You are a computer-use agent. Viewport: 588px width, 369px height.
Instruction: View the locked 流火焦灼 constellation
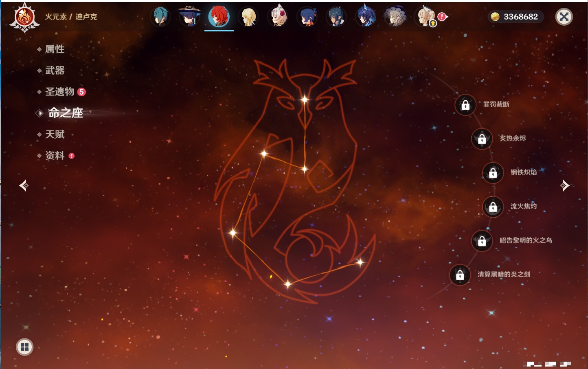(x=493, y=207)
